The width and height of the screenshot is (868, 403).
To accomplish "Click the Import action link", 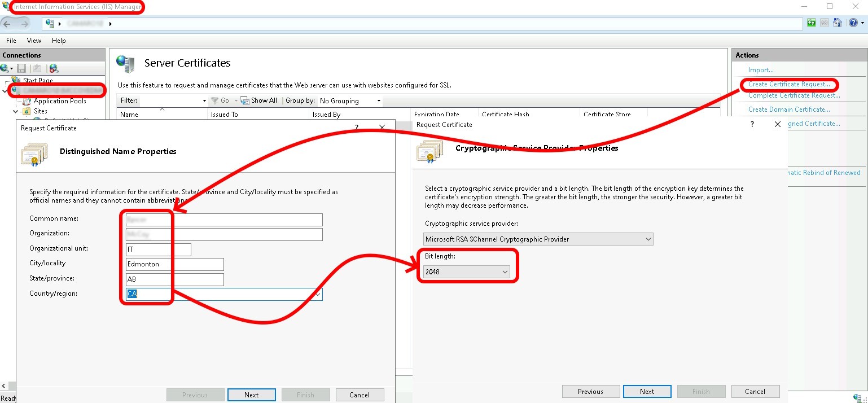I will click(x=761, y=69).
